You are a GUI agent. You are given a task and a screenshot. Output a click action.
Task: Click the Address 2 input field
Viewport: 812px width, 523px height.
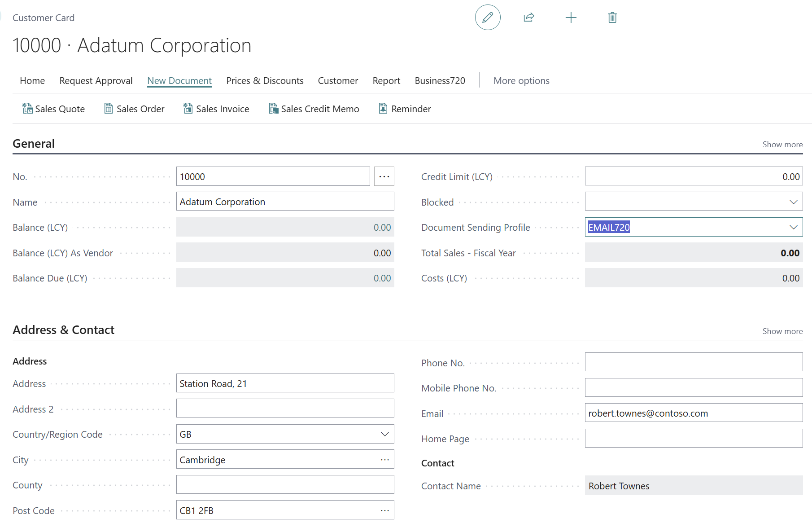click(x=285, y=409)
